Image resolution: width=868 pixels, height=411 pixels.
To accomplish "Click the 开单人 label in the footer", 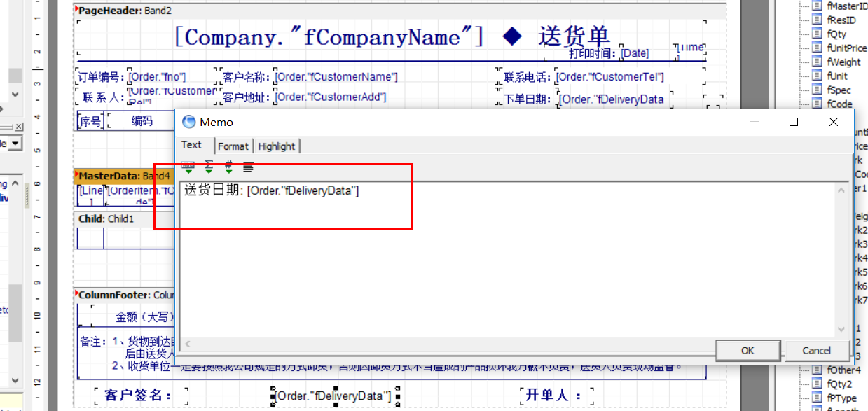I will (x=554, y=396).
